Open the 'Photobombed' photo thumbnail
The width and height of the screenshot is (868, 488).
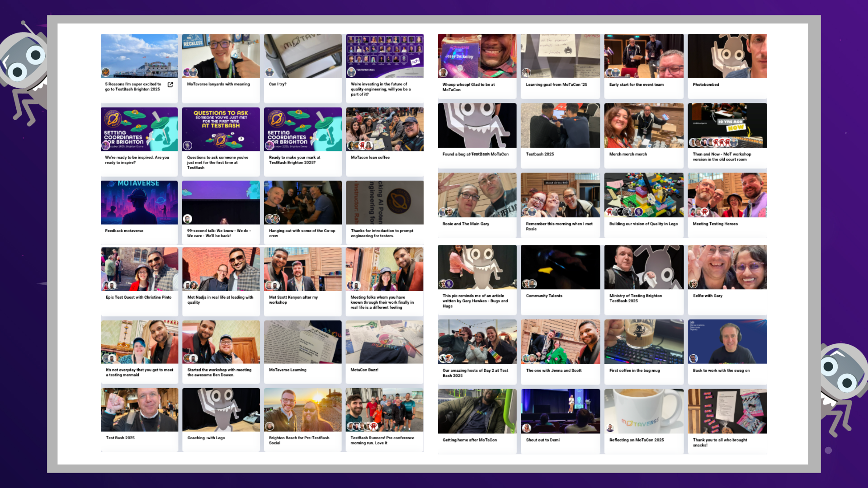(727, 56)
